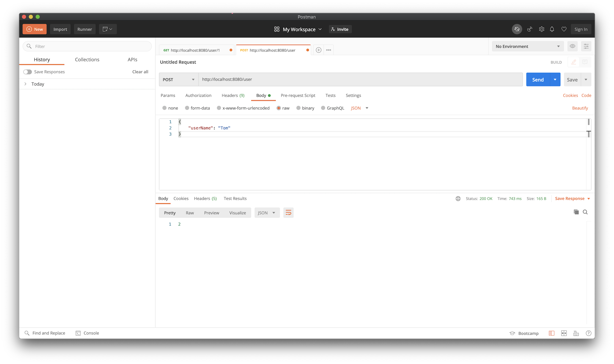This screenshot has width=614, height=364.
Task: Open the Save button dropdown arrow
Action: [586, 79]
